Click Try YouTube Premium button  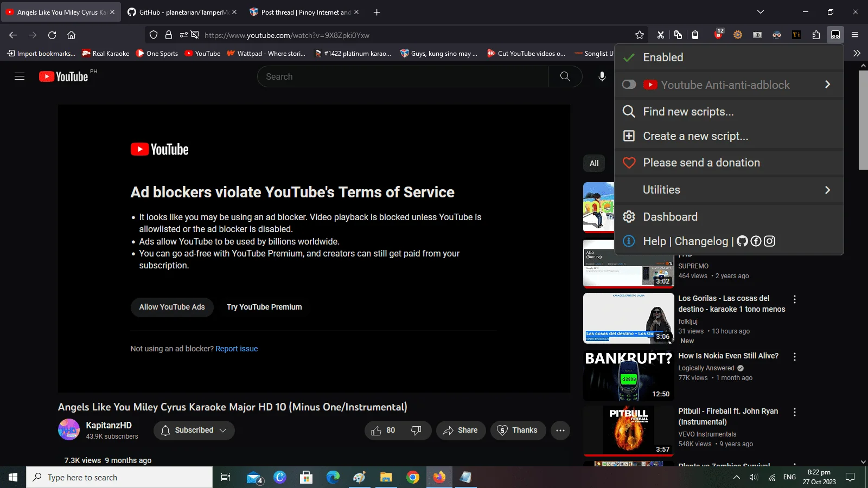(264, 307)
